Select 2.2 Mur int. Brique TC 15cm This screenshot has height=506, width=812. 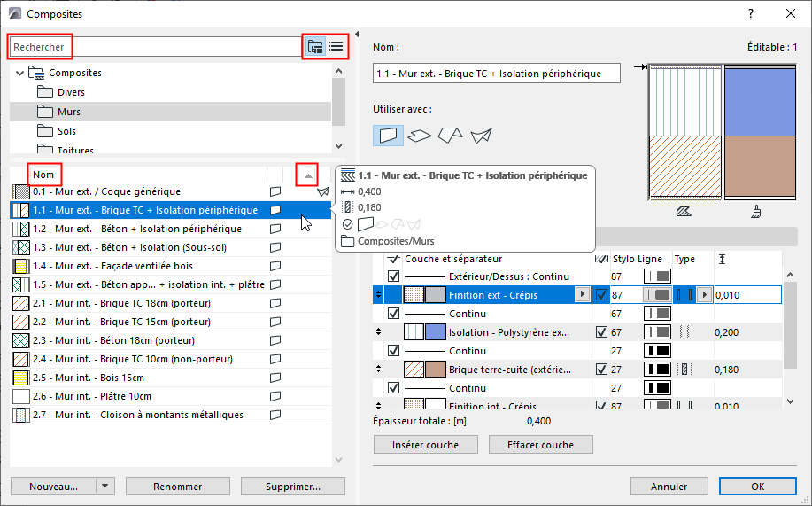click(x=171, y=322)
